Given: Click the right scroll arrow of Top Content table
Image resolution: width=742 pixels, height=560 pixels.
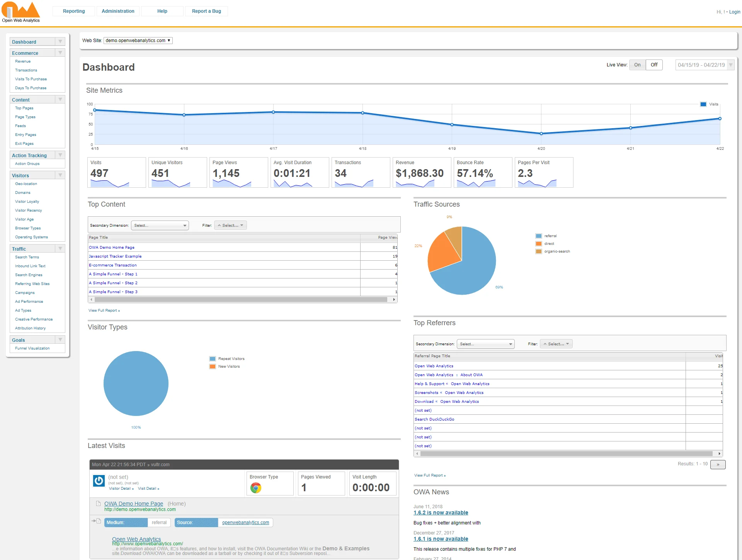Looking at the screenshot, I should (394, 300).
